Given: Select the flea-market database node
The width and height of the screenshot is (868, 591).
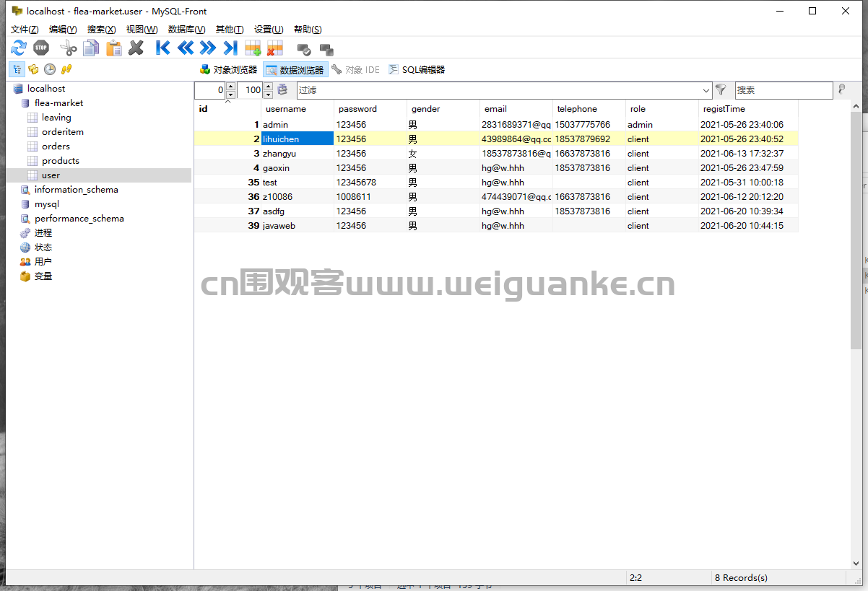Looking at the screenshot, I should coord(58,103).
